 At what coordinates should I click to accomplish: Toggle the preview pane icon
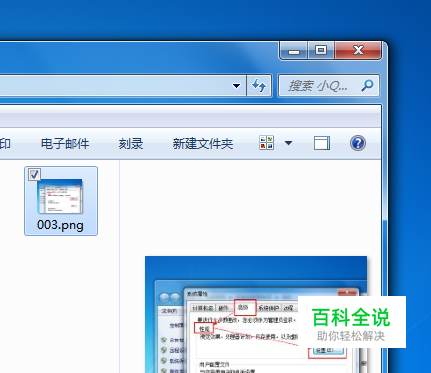[x=322, y=143]
